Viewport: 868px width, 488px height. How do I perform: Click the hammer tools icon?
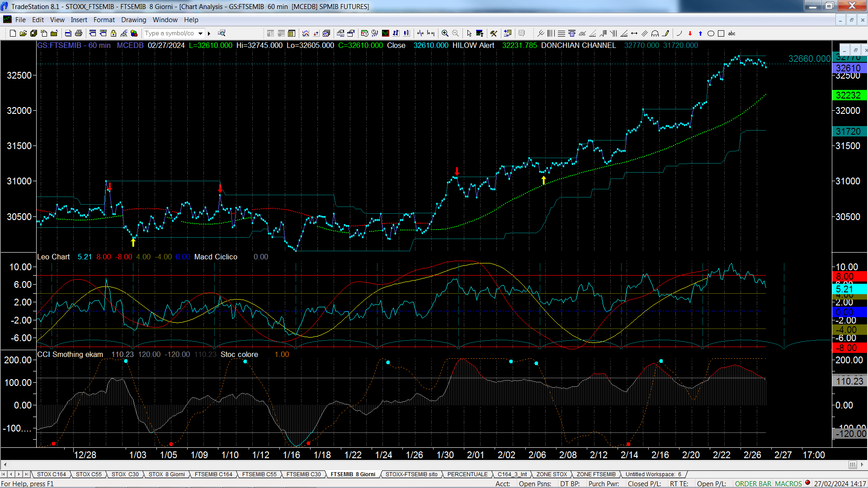493,33
